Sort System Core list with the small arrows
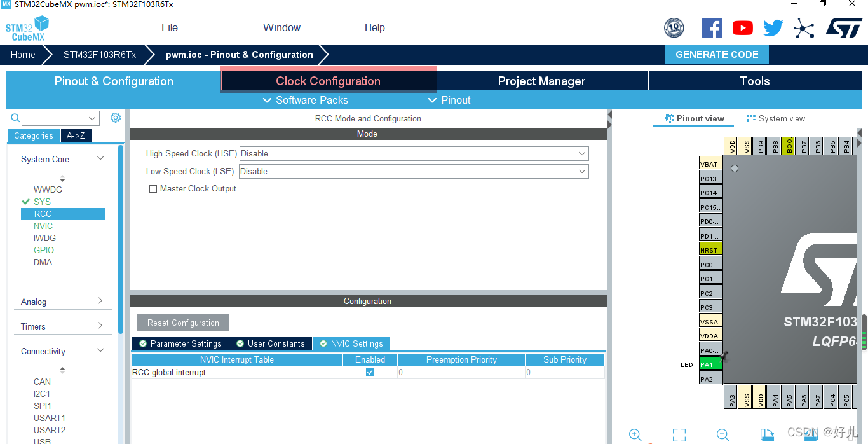 (62, 179)
